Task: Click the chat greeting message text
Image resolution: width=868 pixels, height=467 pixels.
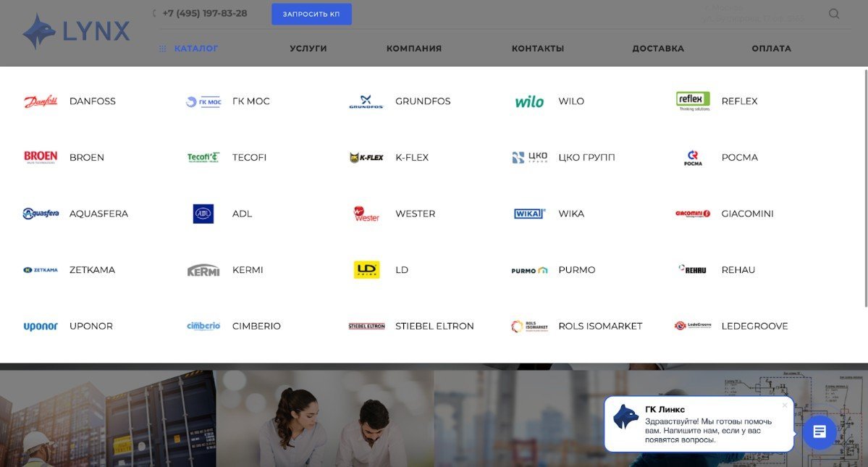Action: [x=708, y=431]
